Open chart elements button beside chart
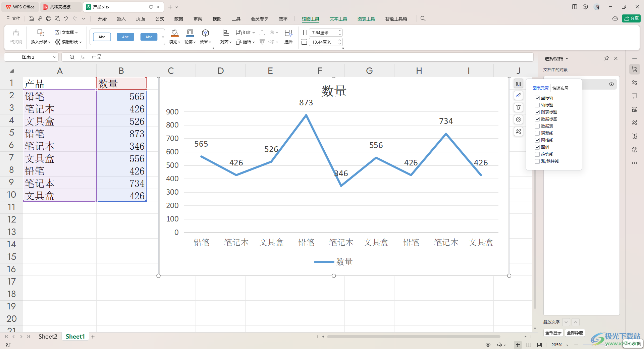 (x=519, y=83)
